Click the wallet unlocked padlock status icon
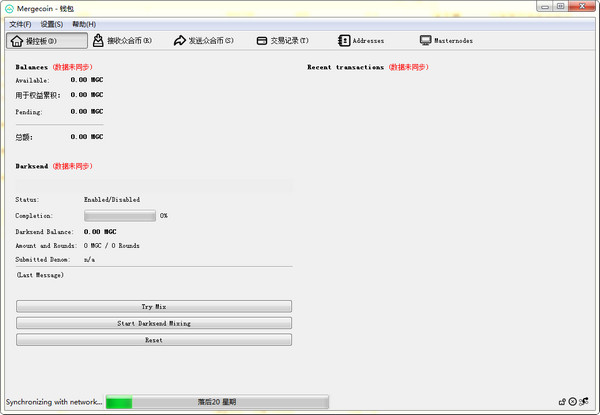Screen dimensions: 600x415 pyautogui.click(x=562, y=402)
